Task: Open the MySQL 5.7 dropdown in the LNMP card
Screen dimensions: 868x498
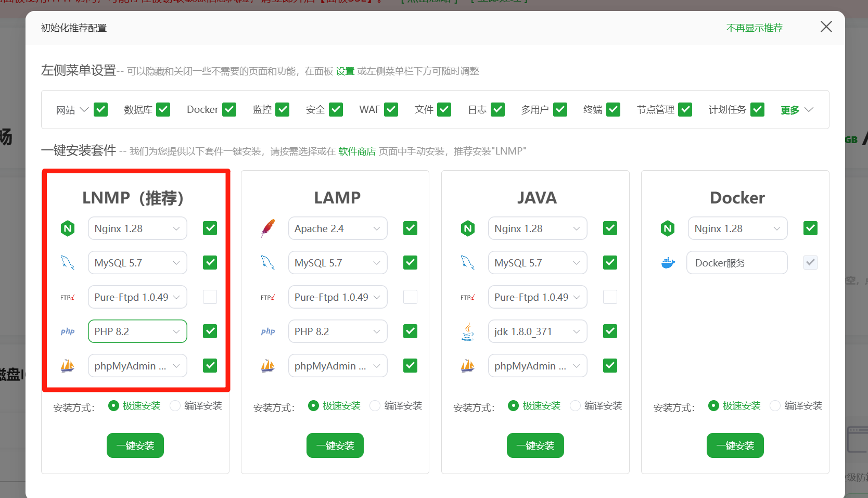Action: (137, 263)
